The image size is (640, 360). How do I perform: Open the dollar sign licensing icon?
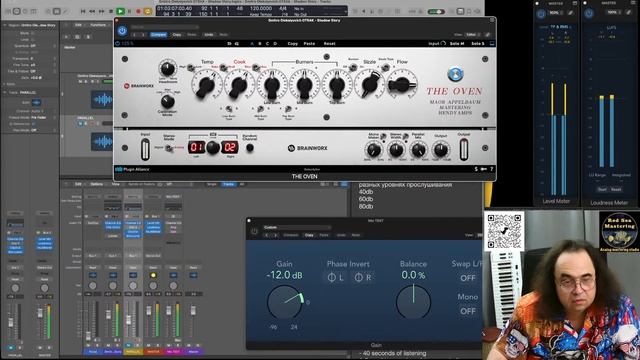click(x=476, y=169)
